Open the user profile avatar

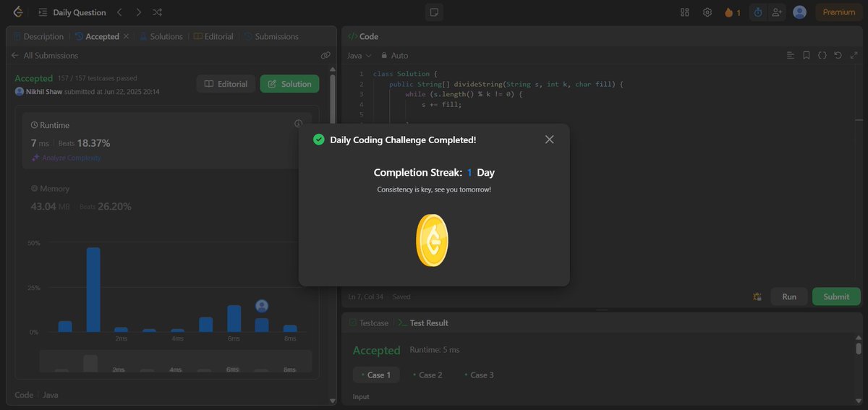point(799,12)
